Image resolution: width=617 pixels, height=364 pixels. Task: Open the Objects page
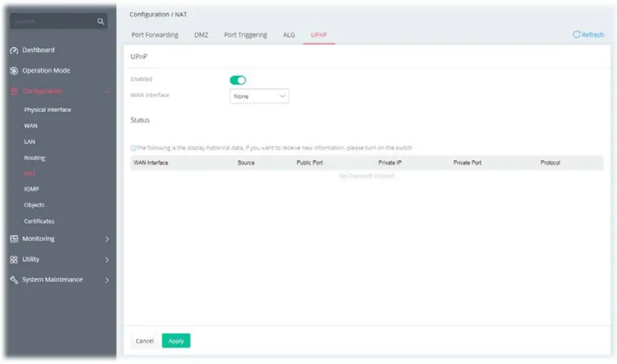pyautogui.click(x=34, y=205)
